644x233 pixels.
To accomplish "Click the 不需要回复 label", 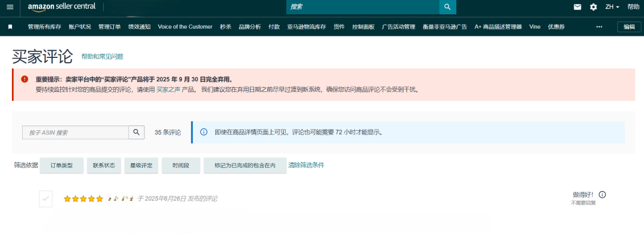I will coord(583,203).
